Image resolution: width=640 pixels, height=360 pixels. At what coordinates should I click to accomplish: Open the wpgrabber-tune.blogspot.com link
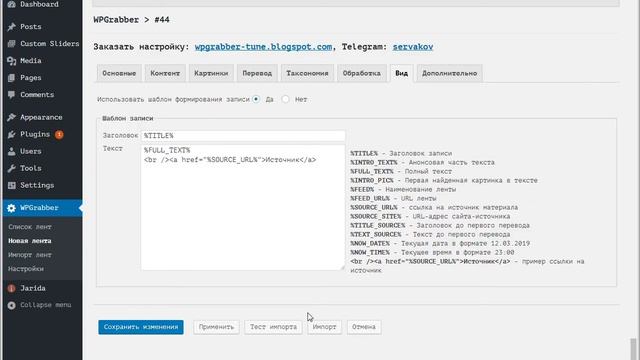[263, 47]
